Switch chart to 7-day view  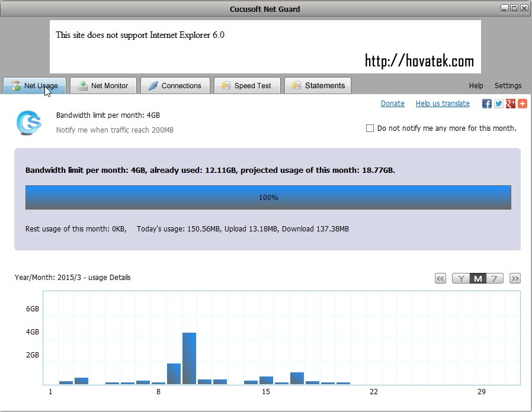(495, 279)
